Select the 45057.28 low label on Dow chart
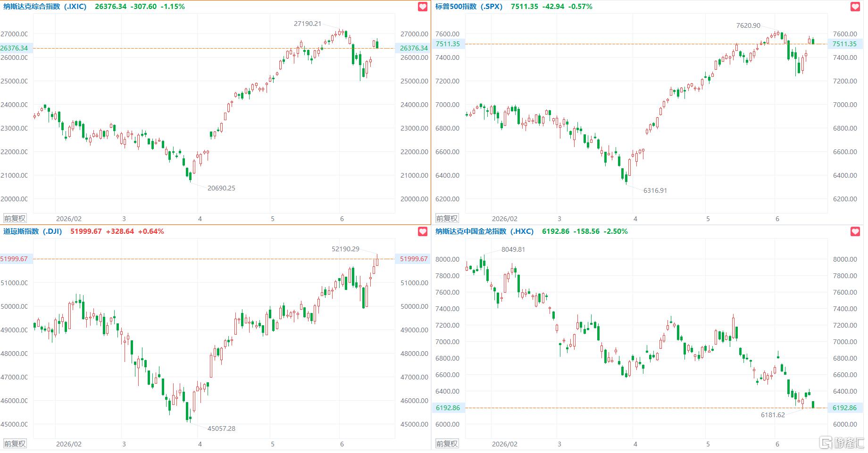Viewport: 868px width, 453px height. point(221,428)
